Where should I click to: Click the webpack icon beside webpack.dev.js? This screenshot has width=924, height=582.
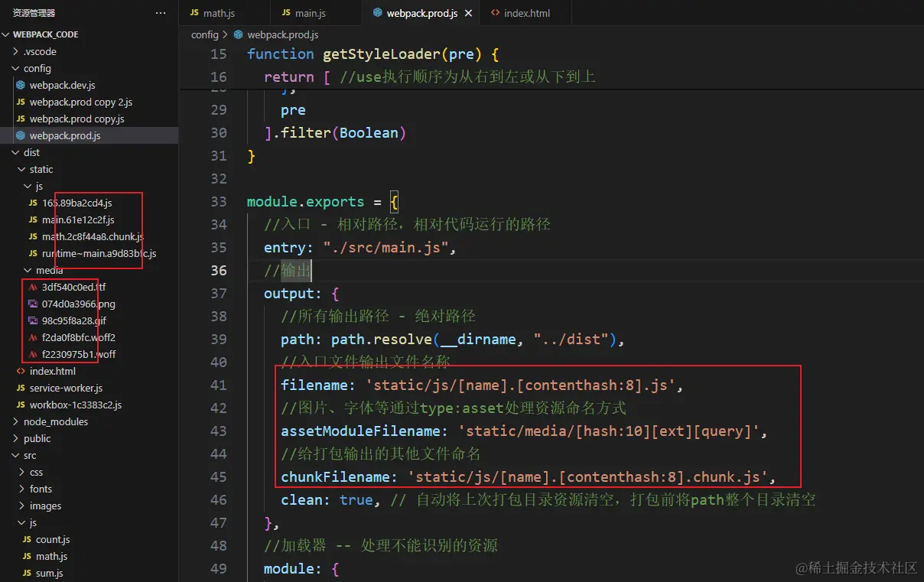(21, 85)
